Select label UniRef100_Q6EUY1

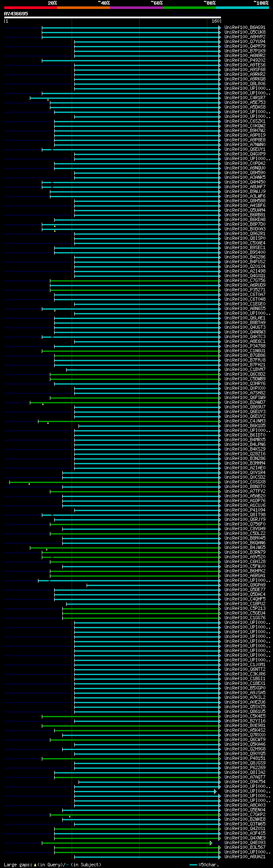click(x=245, y=149)
